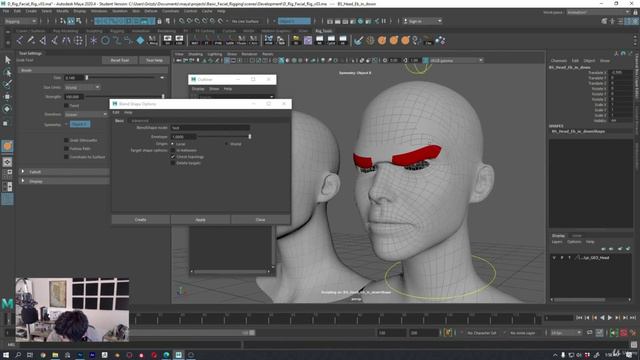Viewport: 640px width, 360px height.
Task: Click the playback Play forward button
Action: click(609, 318)
